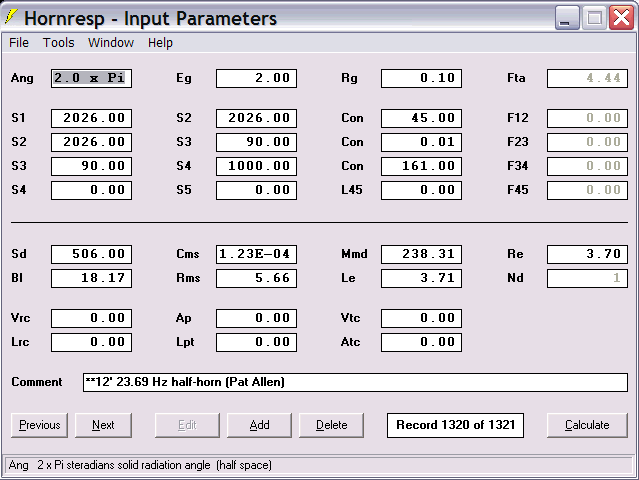
Task: Click the Con field with 45.00
Action: point(421,118)
